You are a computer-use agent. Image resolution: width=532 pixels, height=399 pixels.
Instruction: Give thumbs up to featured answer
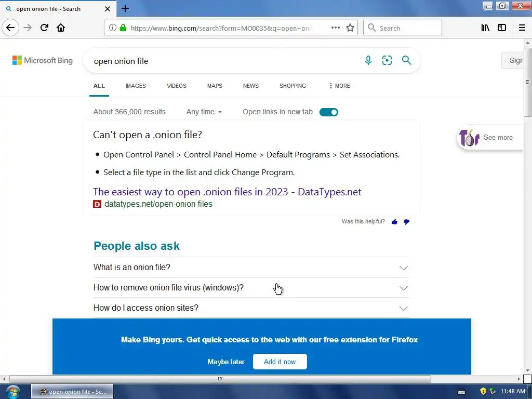(x=394, y=222)
